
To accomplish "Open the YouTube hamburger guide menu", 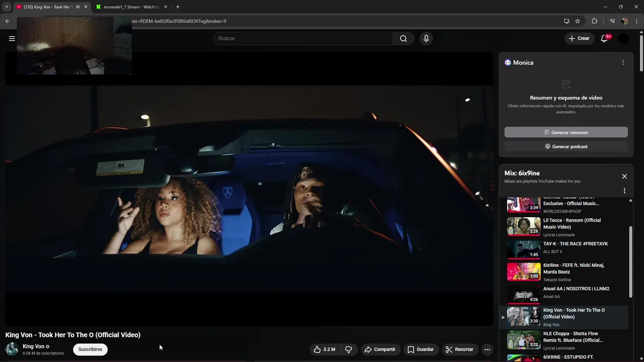I will 12,38.
